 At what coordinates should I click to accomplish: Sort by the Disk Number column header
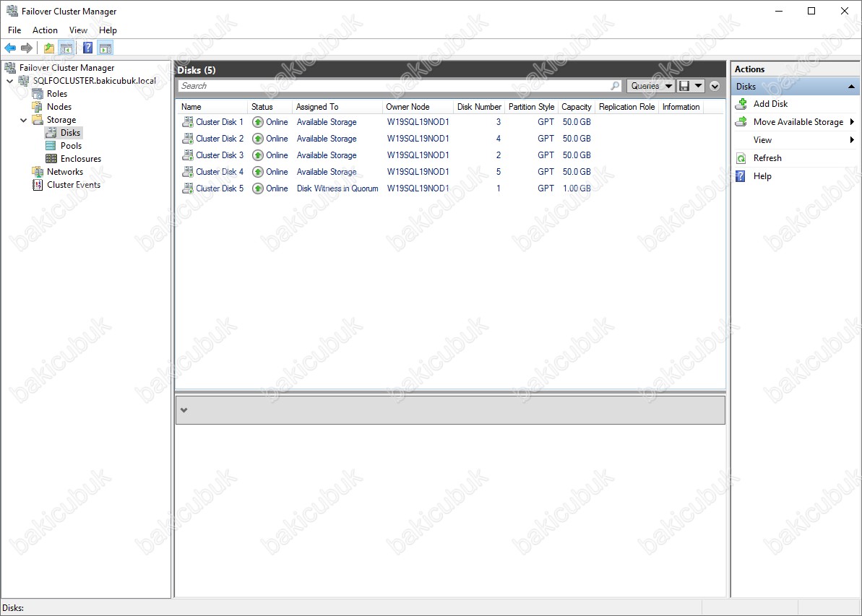tap(479, 107)
